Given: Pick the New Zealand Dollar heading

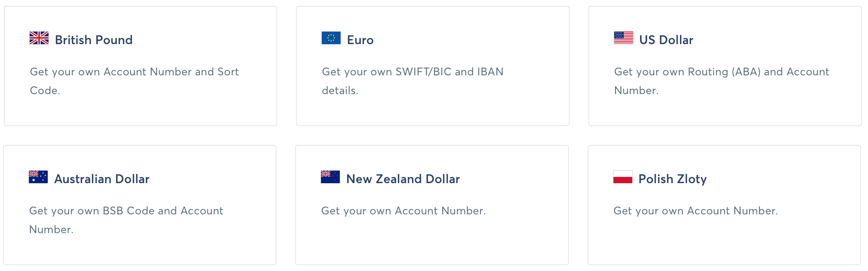Looking at the screenshot, I should pos(403,179).
